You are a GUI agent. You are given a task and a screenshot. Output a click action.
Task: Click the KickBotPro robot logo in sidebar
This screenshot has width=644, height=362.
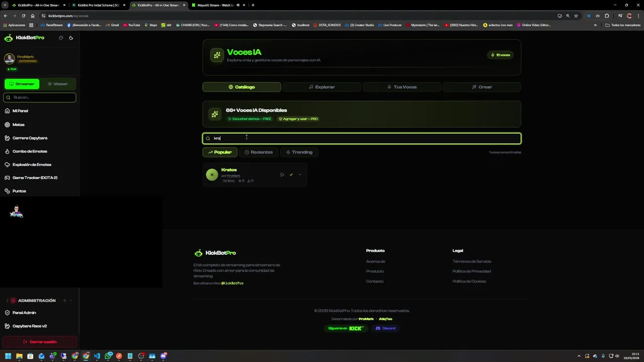tap(9, 38)
